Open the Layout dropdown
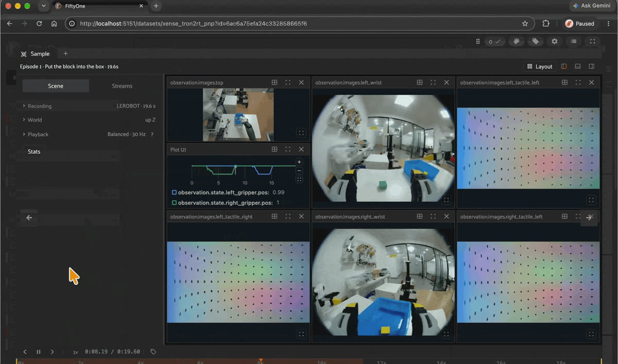This screenshot has height=364, width=618. point(540,66)
